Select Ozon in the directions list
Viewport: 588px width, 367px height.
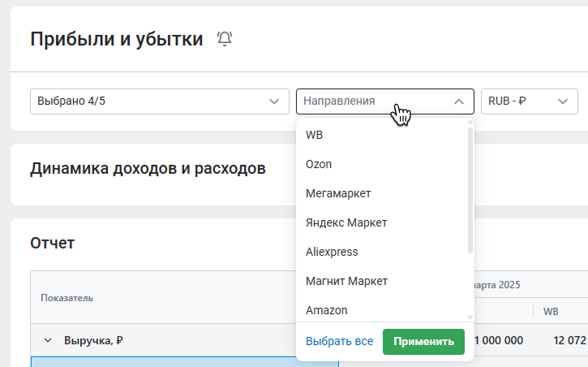382,164
